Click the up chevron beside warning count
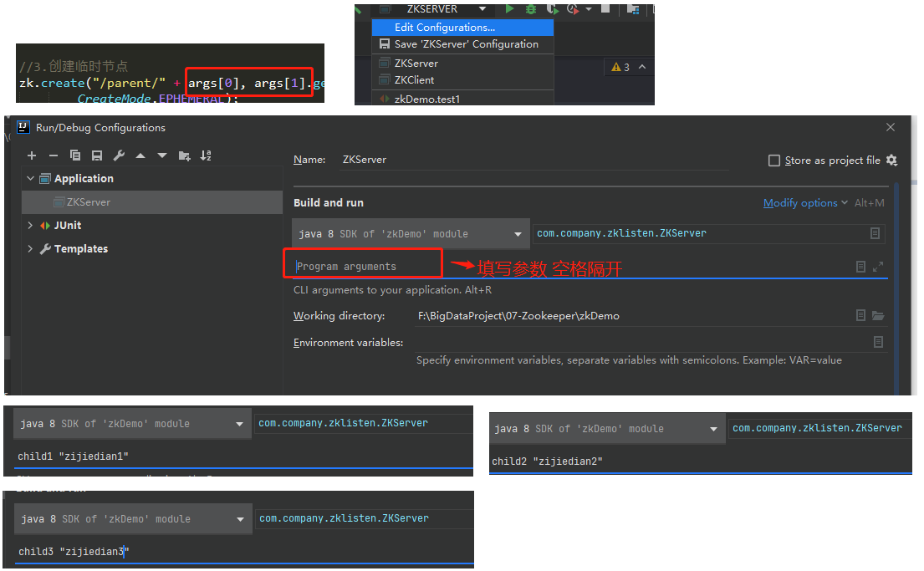The height and width of the screenshot is (571, 924). pyautogui.click(x=642, y=67)
